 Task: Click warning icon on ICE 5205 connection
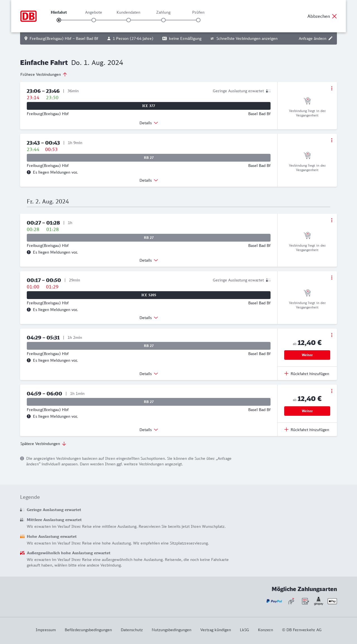pyautogui.click(x=29, y=310)
